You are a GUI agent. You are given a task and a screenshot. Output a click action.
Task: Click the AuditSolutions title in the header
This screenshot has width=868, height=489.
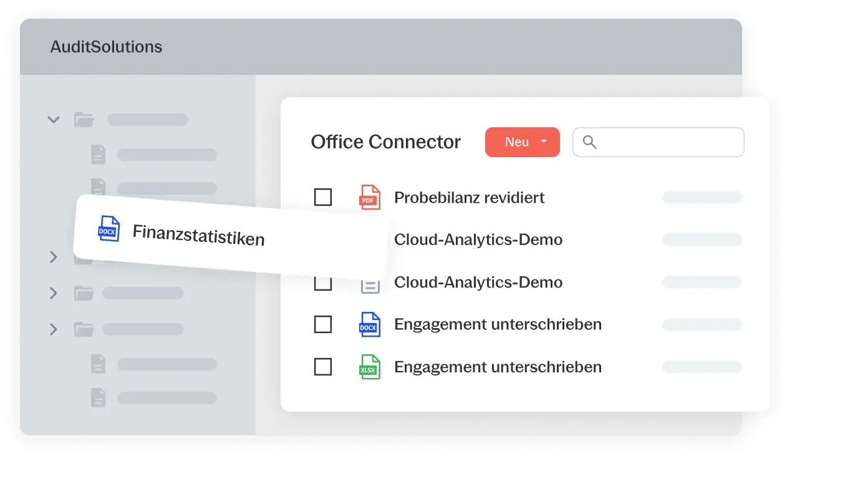pos(106,47)
